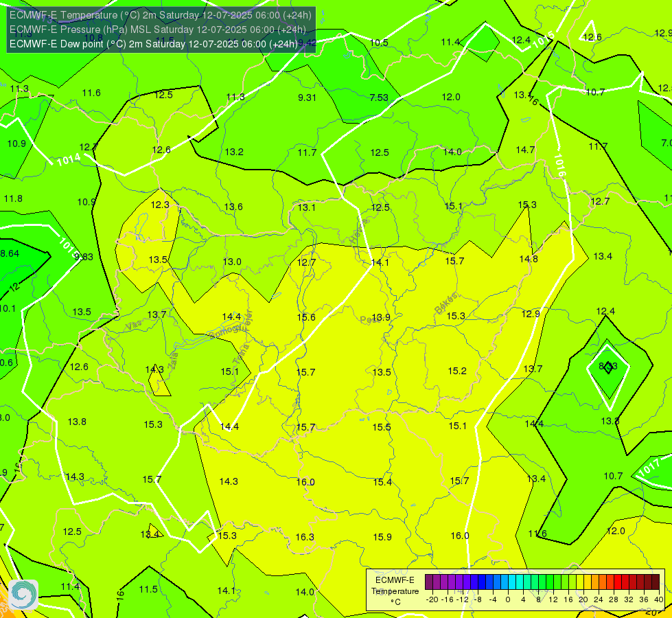Click the Zala county label
The image size is (672, 618).
click(x=173, y=359)
